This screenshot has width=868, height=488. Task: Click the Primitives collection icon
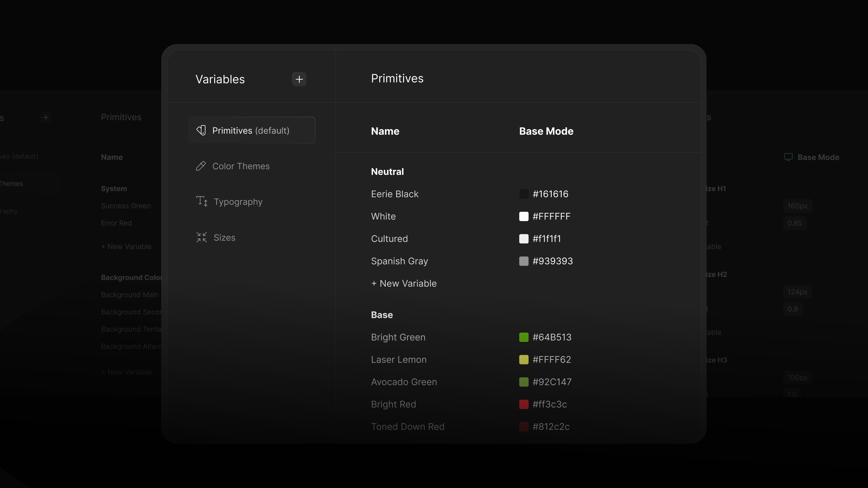click(201, 130)
